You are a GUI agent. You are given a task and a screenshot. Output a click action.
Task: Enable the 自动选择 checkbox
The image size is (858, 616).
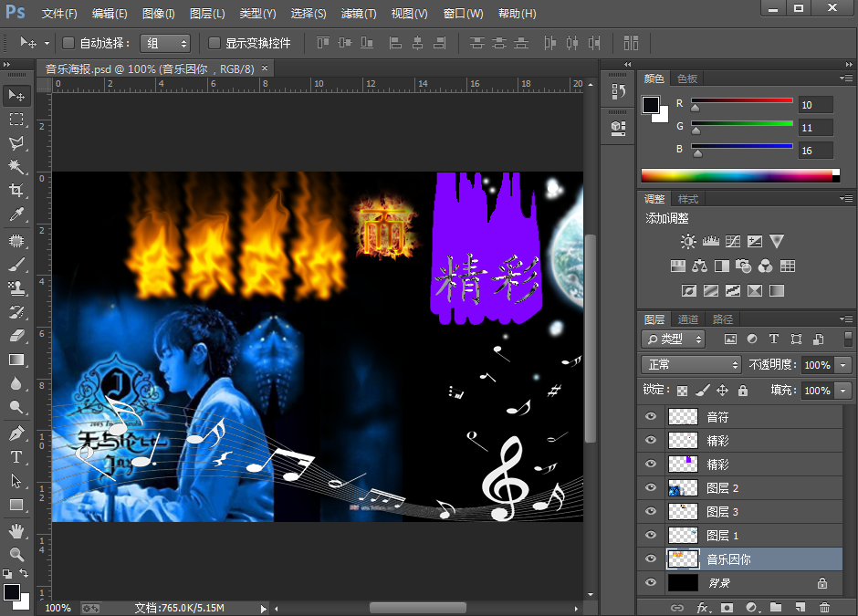coord(68,43)
